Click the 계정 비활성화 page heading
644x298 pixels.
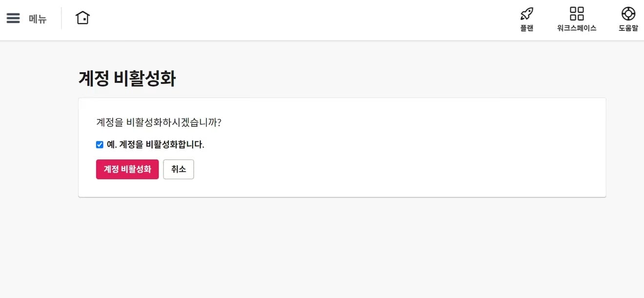pyautogui.click(x=127, y=79)
